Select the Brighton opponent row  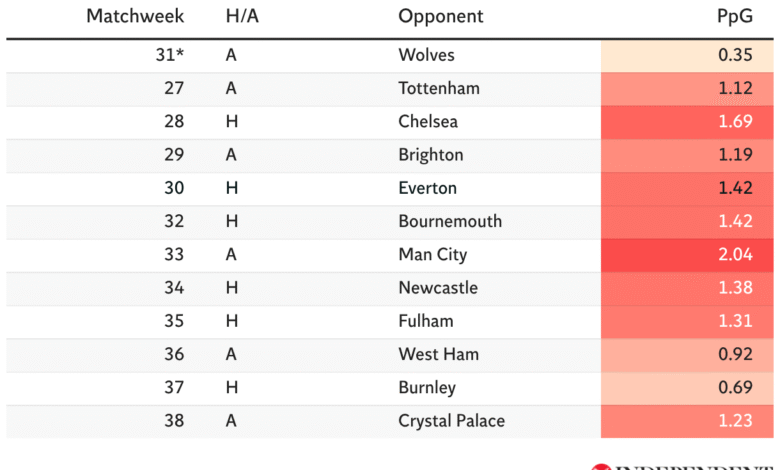[x=431, y=155]
